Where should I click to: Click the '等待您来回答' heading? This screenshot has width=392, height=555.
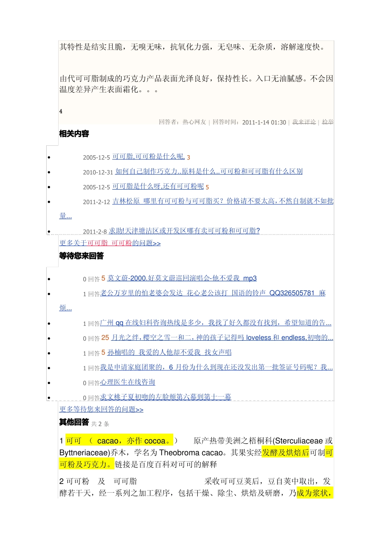click(81, 256)
